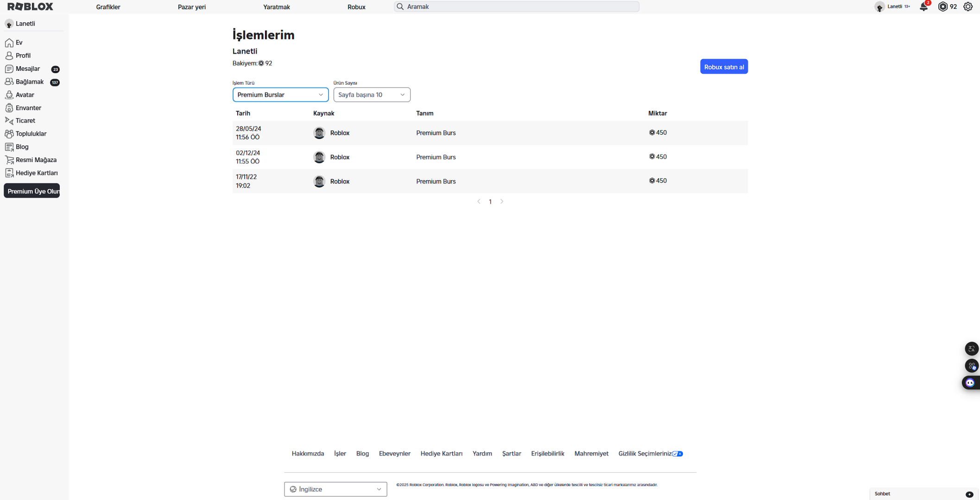Viewport: 980px width, 500px height.
Task: Open the Yardım footer link
Action: [x=482, y=454]
